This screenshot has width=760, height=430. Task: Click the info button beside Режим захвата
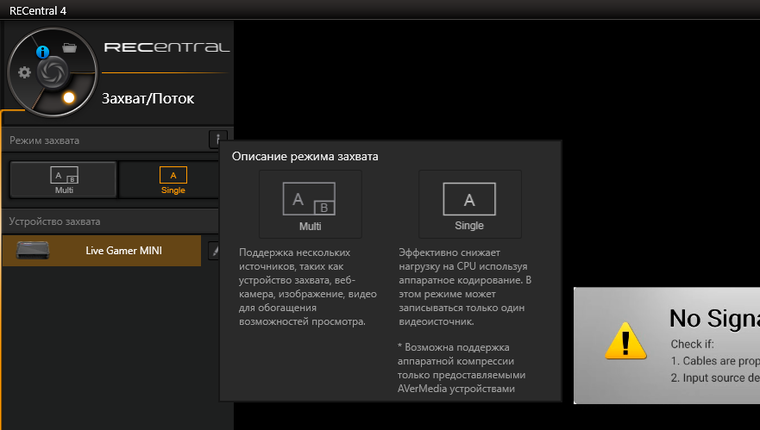[x=216, y=139]
